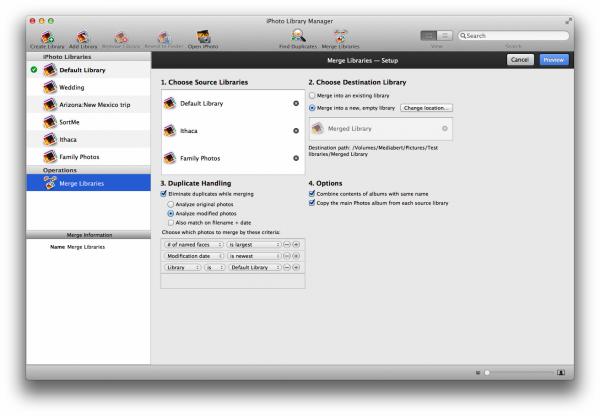Click the large thumbnail icon right of slider

[x=561, y=372]
